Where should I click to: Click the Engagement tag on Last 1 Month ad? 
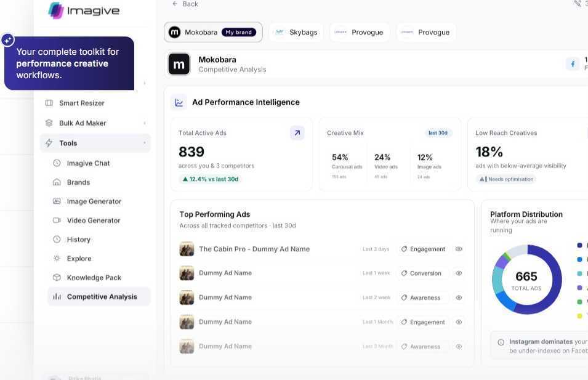click(423, 322)
